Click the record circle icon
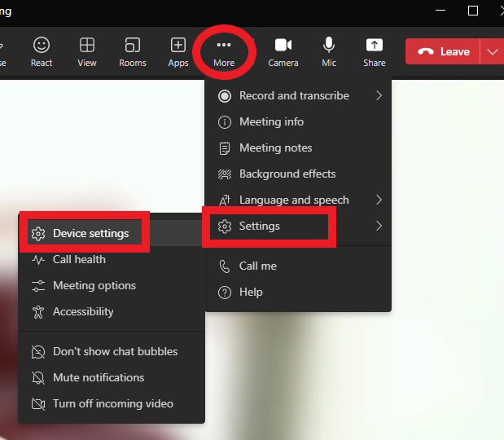504x440 pixels. pos(225,96)
